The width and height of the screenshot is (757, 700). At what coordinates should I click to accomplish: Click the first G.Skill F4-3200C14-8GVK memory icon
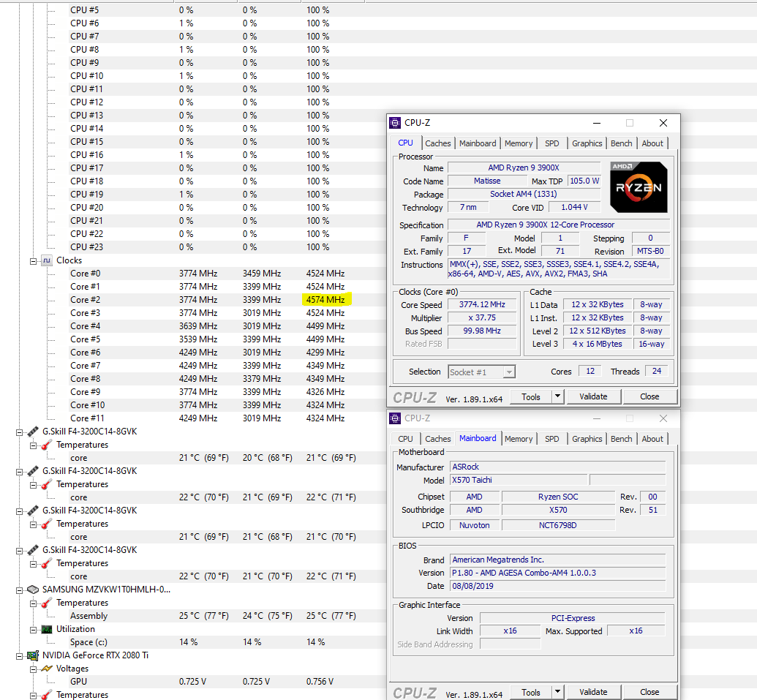click(x=33, y=431)
